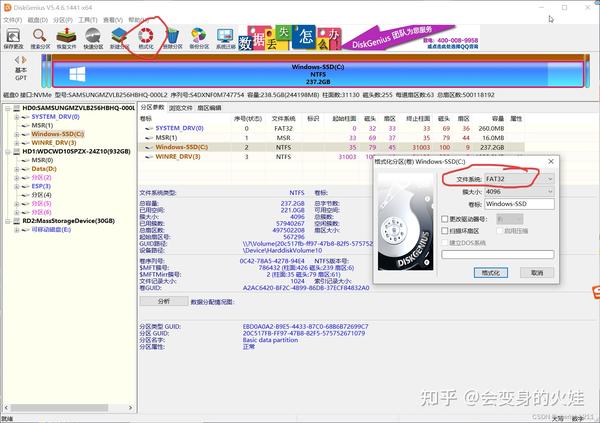Select the Delete Partition trash bin icon

pyautogui.click(x=173, y=38)
